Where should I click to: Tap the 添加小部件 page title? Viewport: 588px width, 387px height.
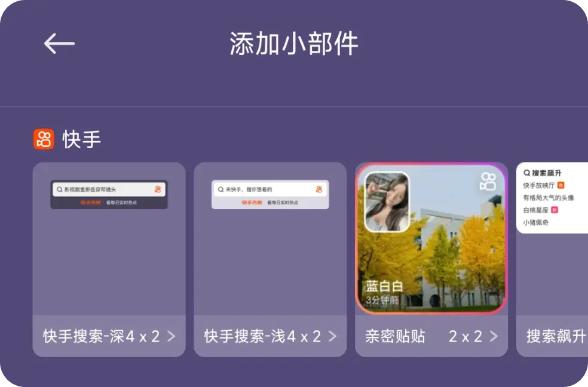pos(294,44)
